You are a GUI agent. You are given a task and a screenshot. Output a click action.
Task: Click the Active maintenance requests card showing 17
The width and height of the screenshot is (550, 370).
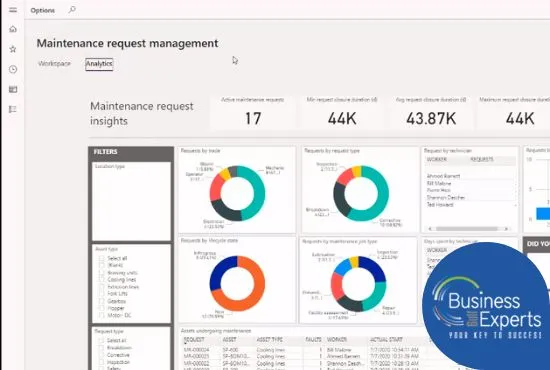click(253, 112)
